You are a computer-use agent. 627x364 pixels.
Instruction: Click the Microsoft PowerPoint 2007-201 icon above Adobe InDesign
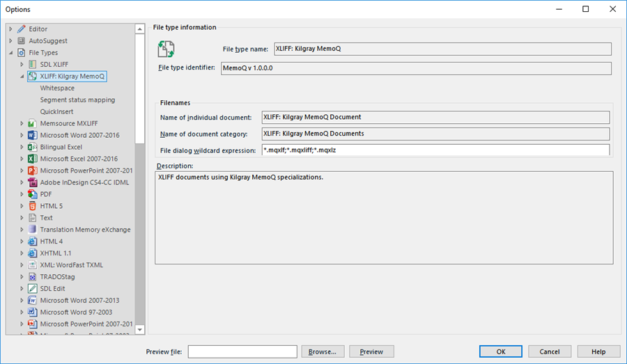coord(32,171)
